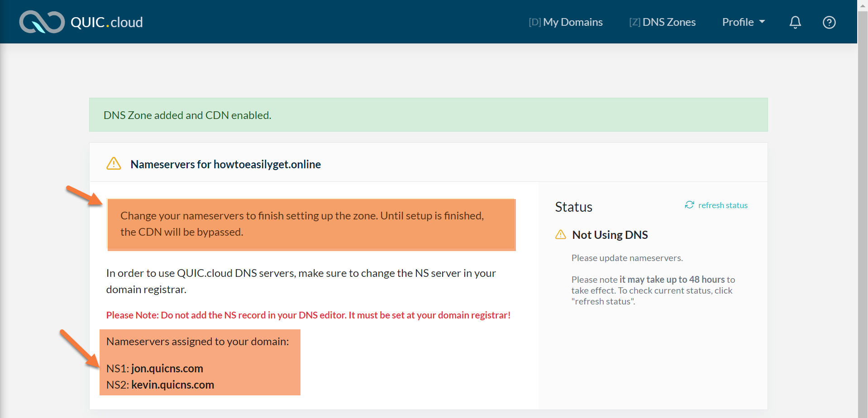
Task: Click the warning icon beside Not Using DNS
Action: point(561,234)
